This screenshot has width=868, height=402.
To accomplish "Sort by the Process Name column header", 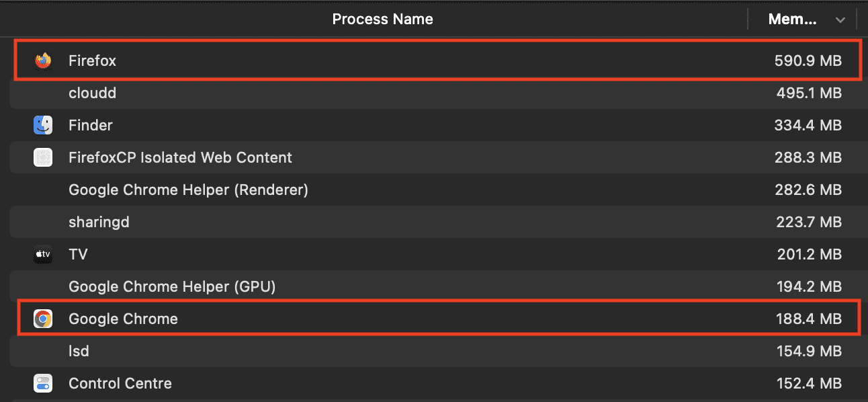I will (x=382, y=19).
